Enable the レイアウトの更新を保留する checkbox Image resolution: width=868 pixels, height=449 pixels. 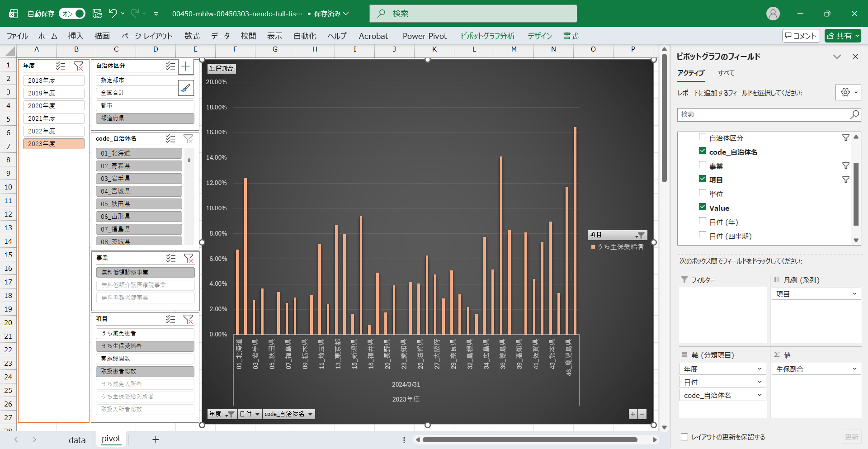684,437
